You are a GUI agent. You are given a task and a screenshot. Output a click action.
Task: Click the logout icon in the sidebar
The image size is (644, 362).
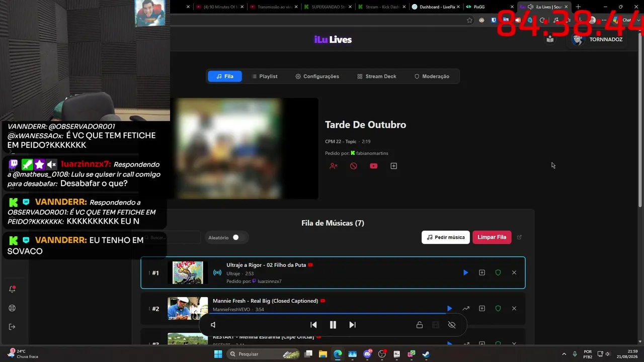[12, 327]
